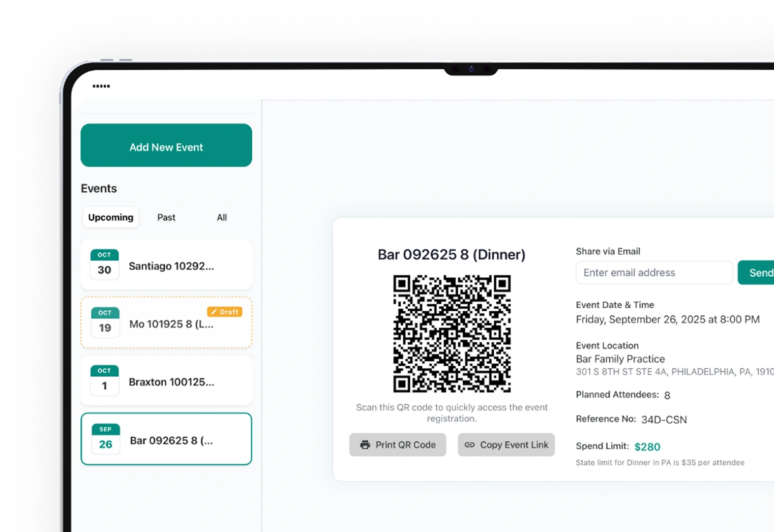The image size is (774, 532).
Task: Focus the Enter email address field
Action: point(654,273)
